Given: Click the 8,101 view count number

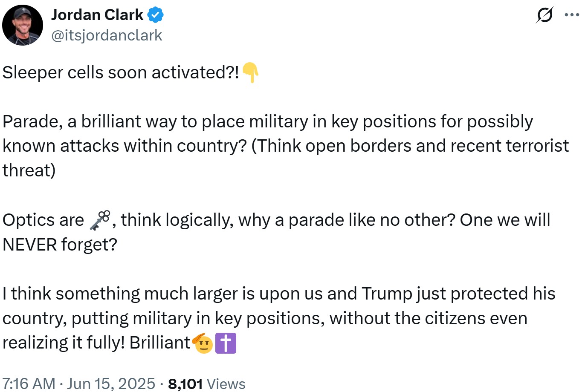Looking at the screenshot, I should coord(185,384).
